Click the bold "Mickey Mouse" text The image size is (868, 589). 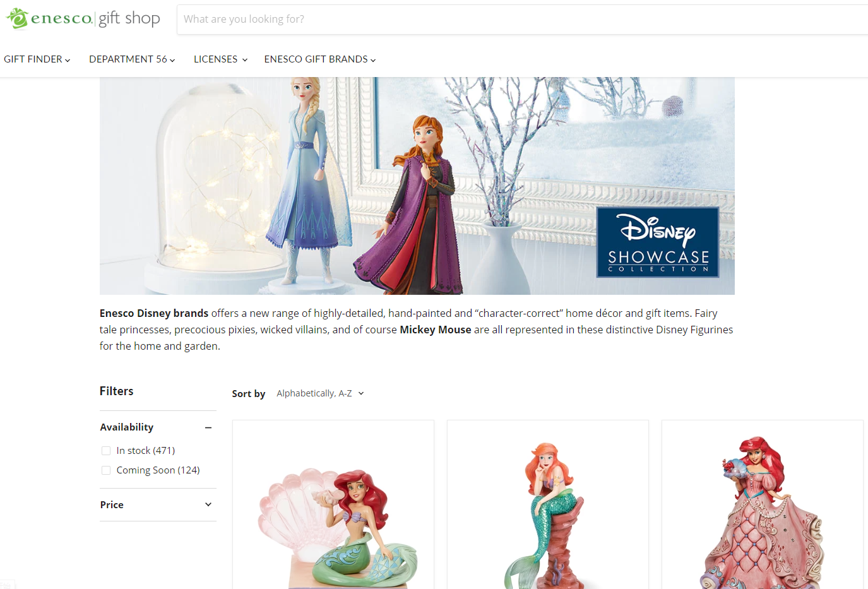click(x=436, y=330)
